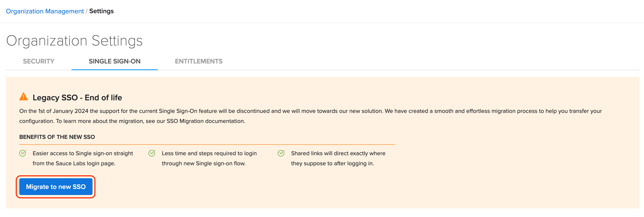This screenshot has height=217, width=644.
Task: Click the Settings breadcrumb item
Action: (101, 11)
